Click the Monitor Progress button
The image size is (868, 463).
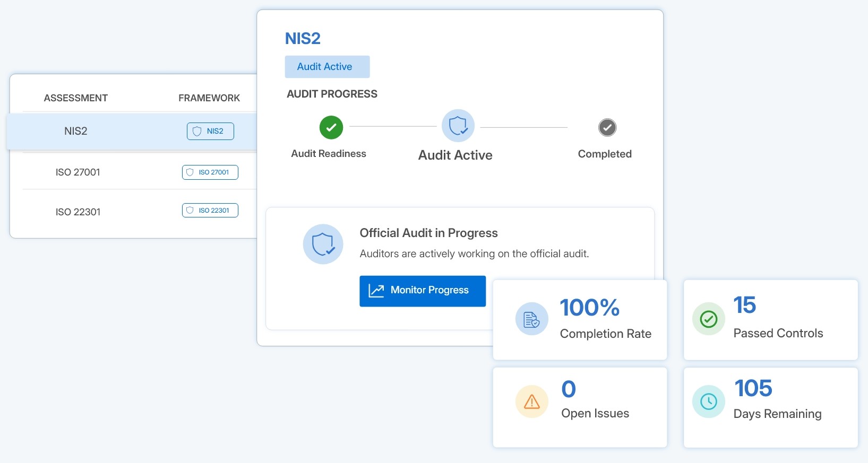click(x=423, y=291)
